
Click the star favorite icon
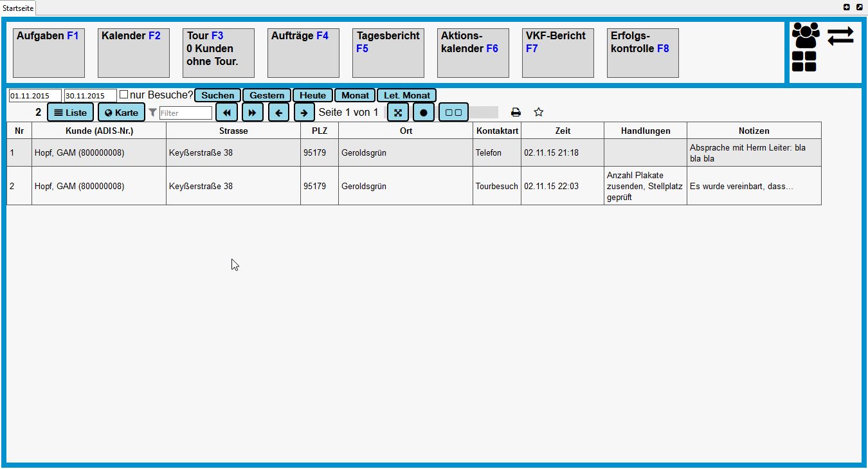coord(539,113)
